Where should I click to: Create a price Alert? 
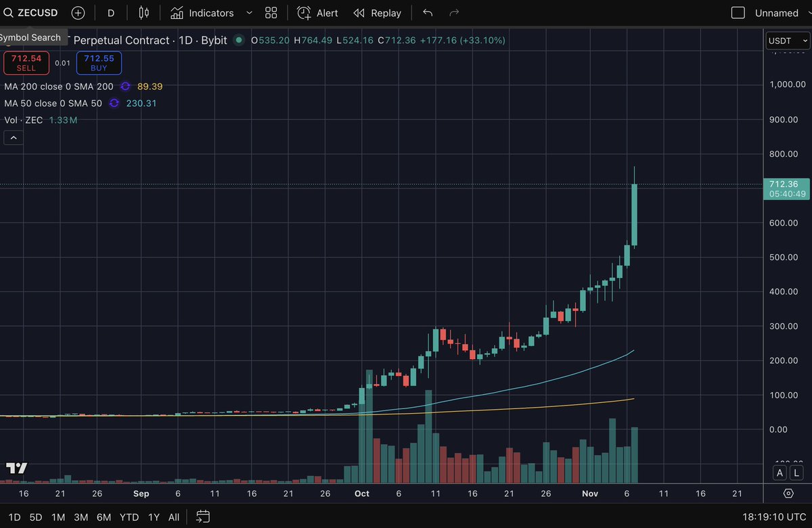point(318,13)
